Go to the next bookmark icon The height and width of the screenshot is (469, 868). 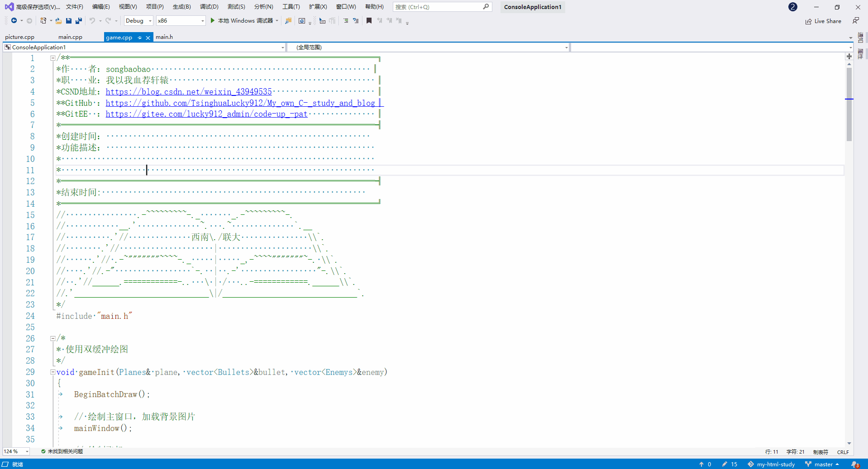point(389,20)
